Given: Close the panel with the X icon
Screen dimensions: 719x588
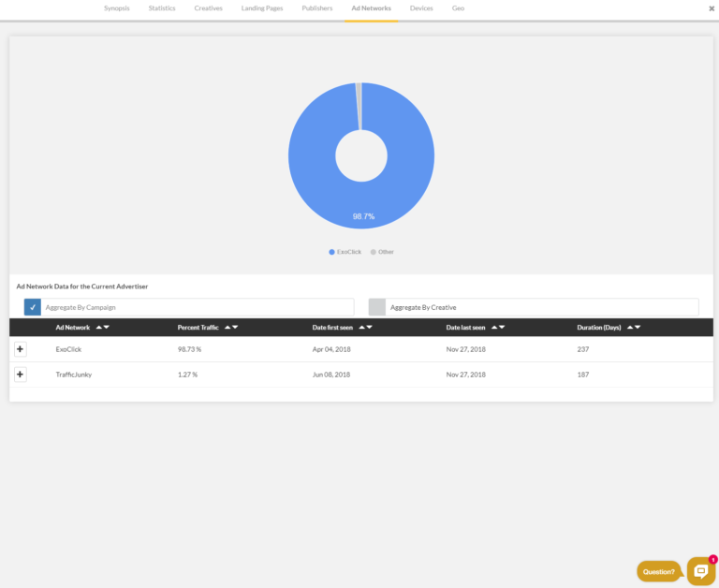Looking at the screenshot, I should click(712, 8).
